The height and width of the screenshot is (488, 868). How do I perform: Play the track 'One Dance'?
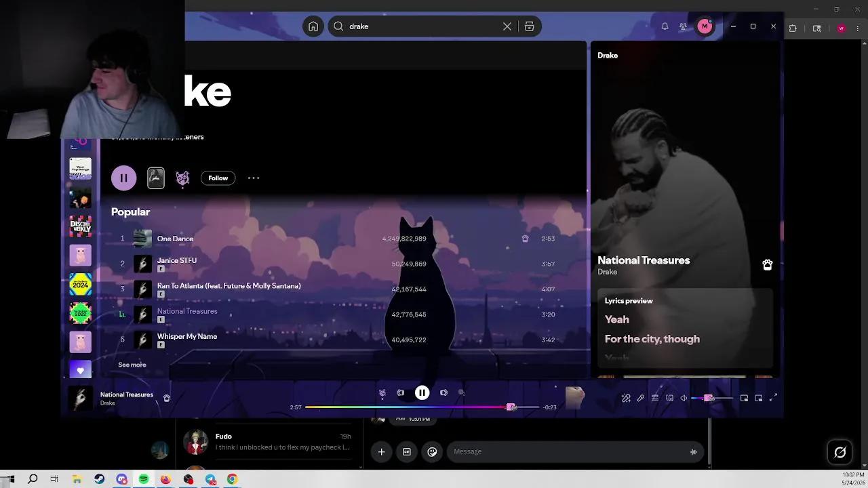click(x=175, y=239)
